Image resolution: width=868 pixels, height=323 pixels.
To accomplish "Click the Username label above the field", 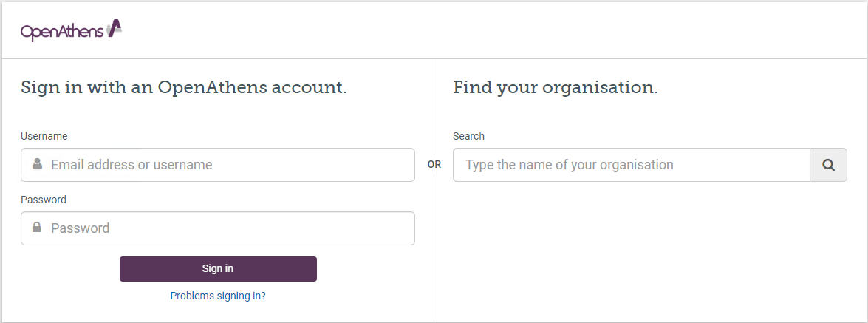I will tap(44, 136).
